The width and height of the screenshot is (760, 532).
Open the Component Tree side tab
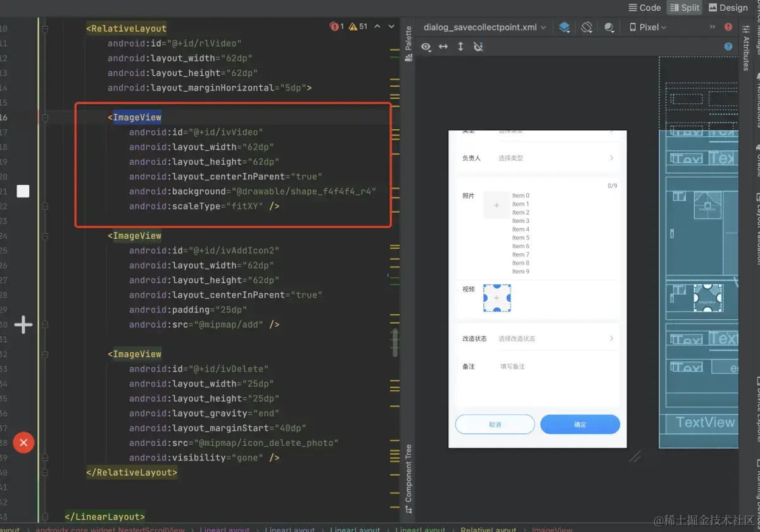[408, 478]
